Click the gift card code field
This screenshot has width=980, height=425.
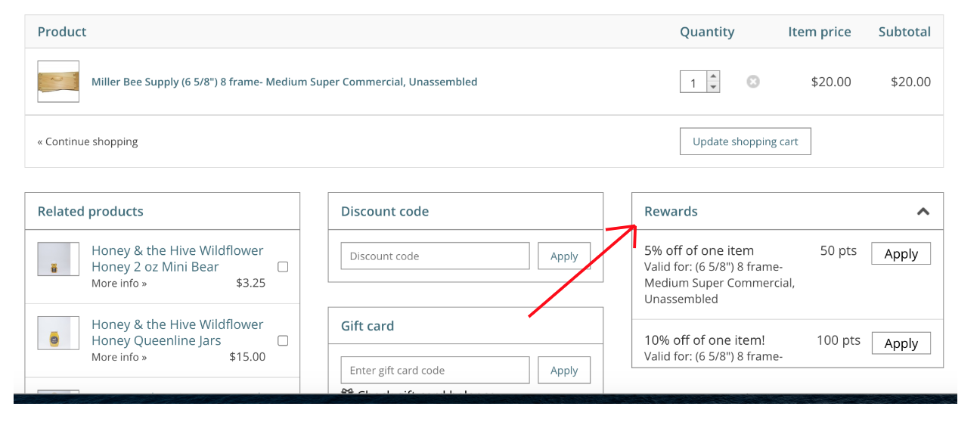pyautogui.click(x=435, y=371)
